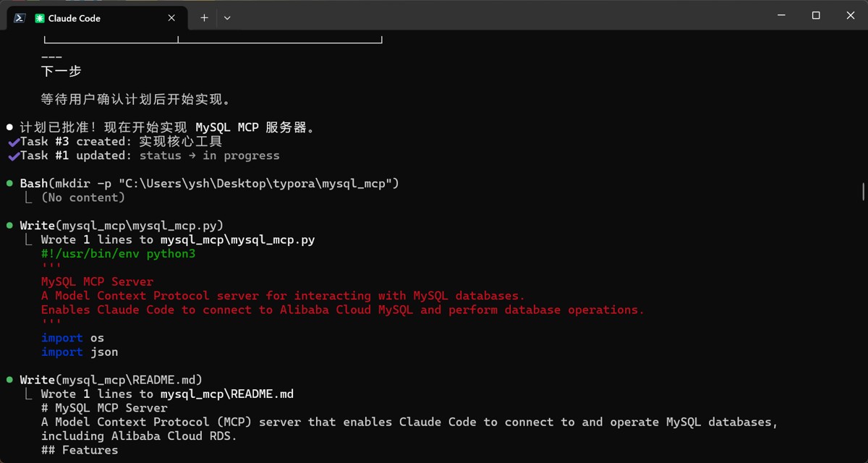Close the Claude Code tab
The image size is (868, 463).
(171, 18)
